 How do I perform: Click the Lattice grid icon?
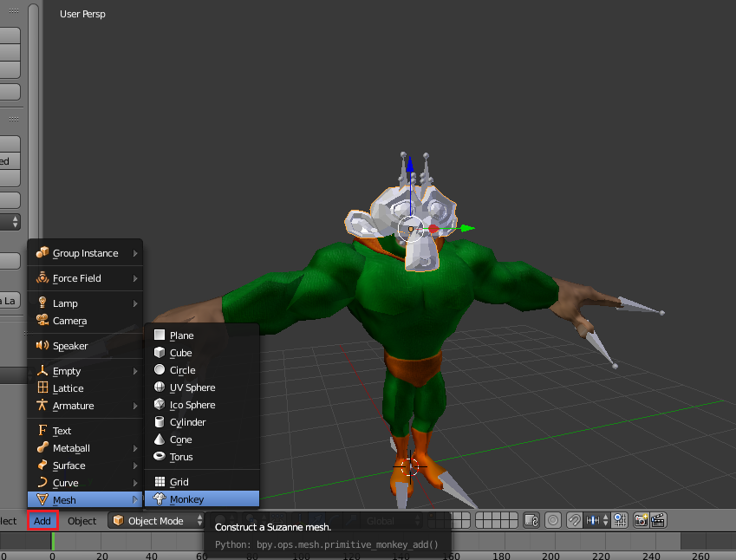[x=42, y=387]
